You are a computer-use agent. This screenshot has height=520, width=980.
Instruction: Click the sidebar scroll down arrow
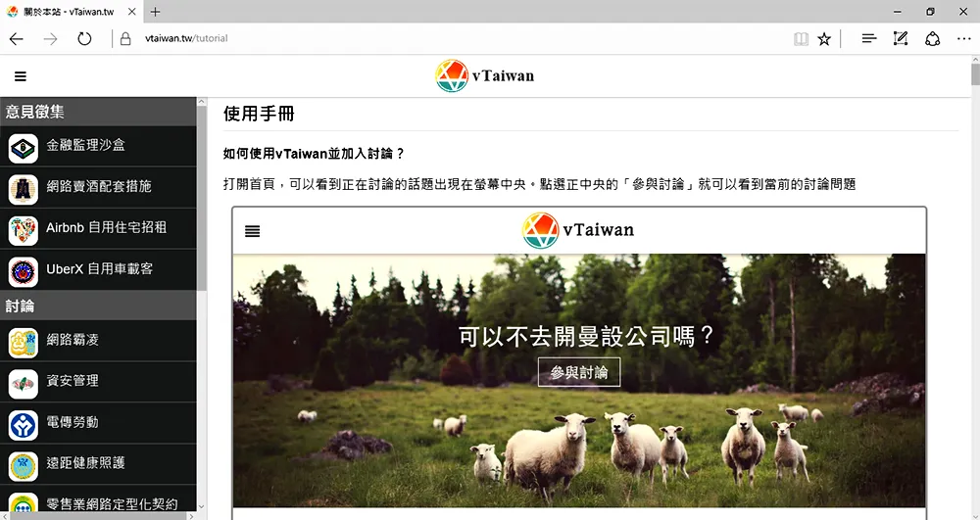click(x=201, y=507)
